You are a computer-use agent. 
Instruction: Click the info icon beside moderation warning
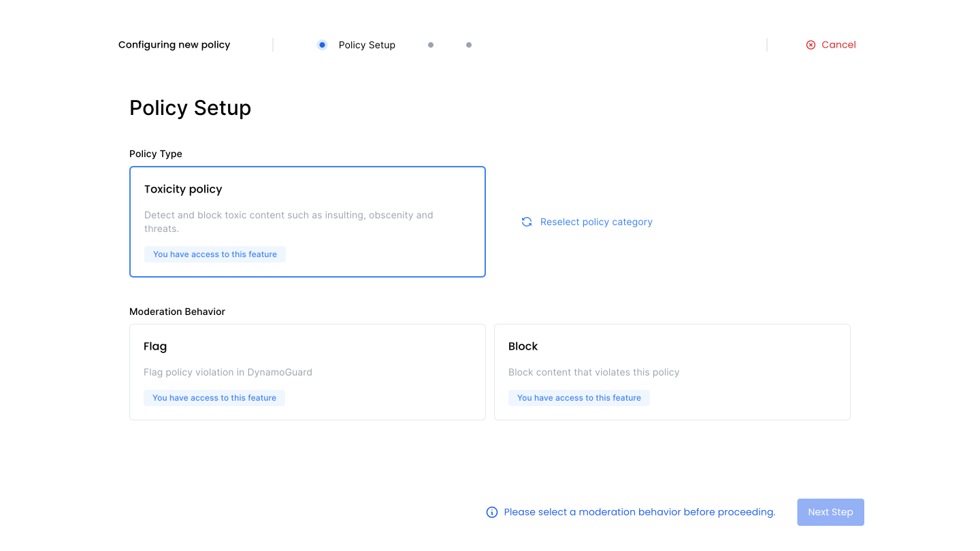(492, 512)
